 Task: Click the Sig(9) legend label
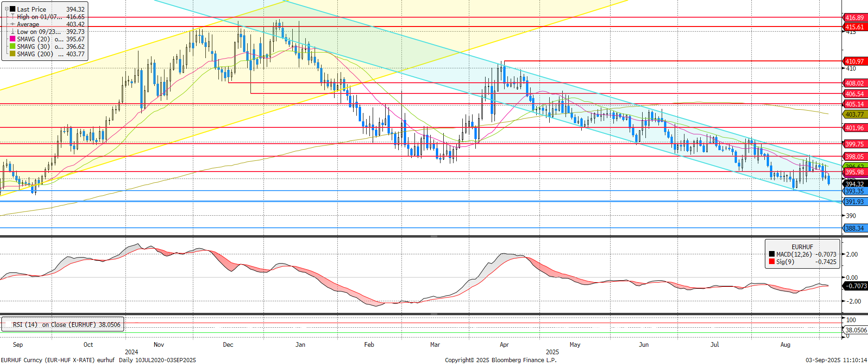point(785,262)
